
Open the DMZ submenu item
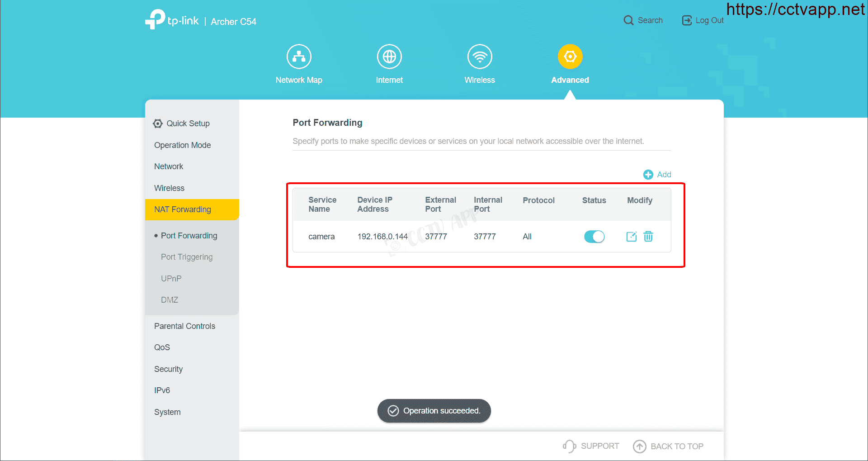(x=170, y=300)
